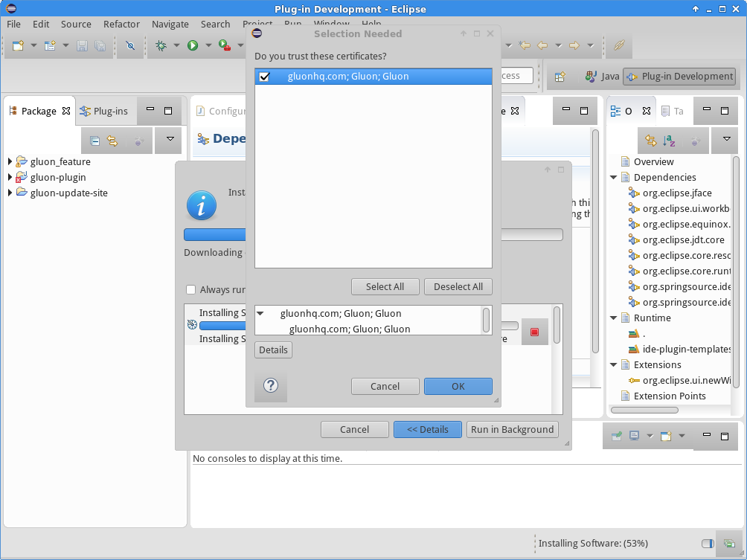747x560 pixels.
Task: Collapse the gluonhq.com certificate chain tree
Action: click(x=260, y=313)
